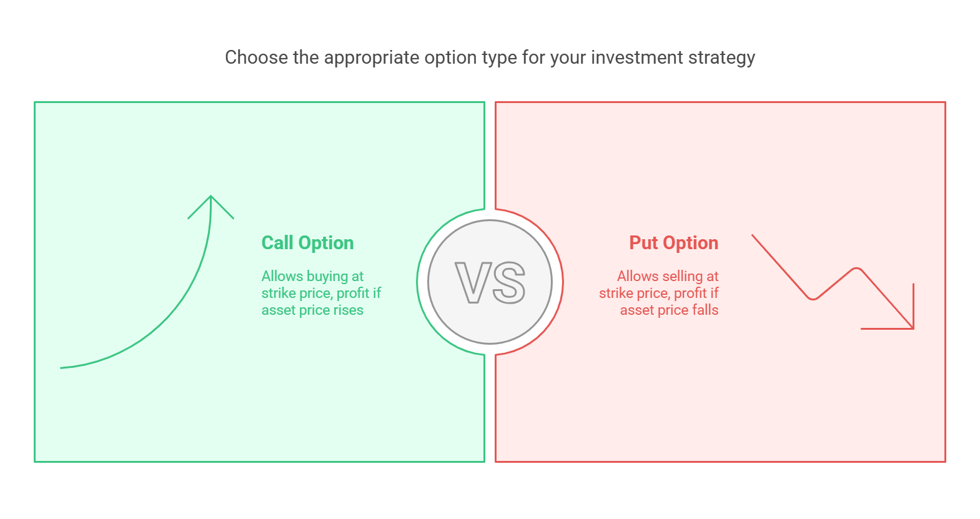This screenshot has height=519, width=980.
Task: Select the VS circle badge
Action: tap(490, 282)
